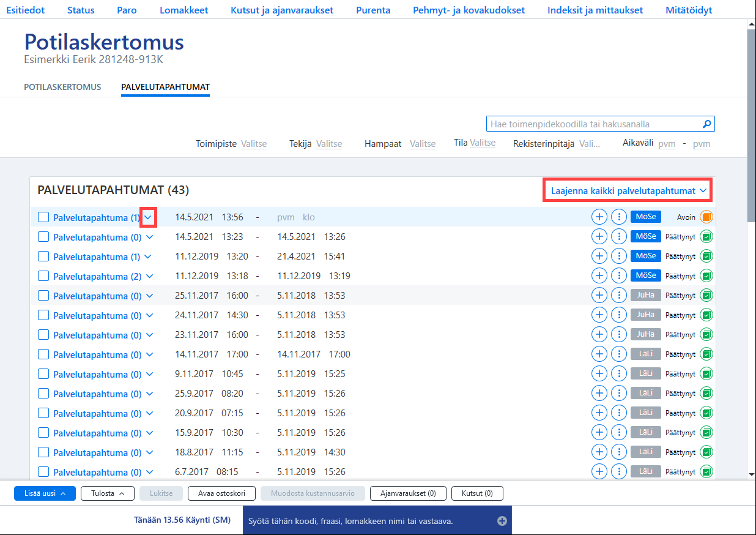This screenshot has width=756, height=535.
Task: Click the Hae toimenpidekoodilla search field
Action: (x=594, y=124)
